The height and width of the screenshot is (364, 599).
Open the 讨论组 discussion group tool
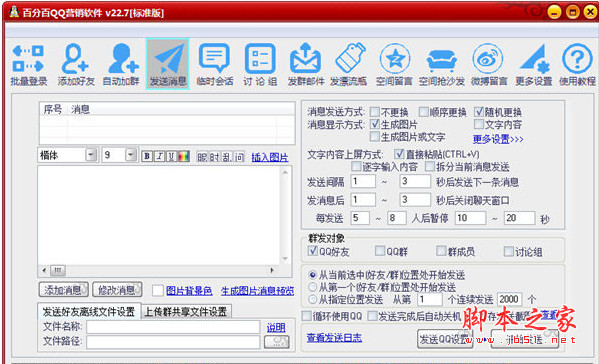pos(260,64)
